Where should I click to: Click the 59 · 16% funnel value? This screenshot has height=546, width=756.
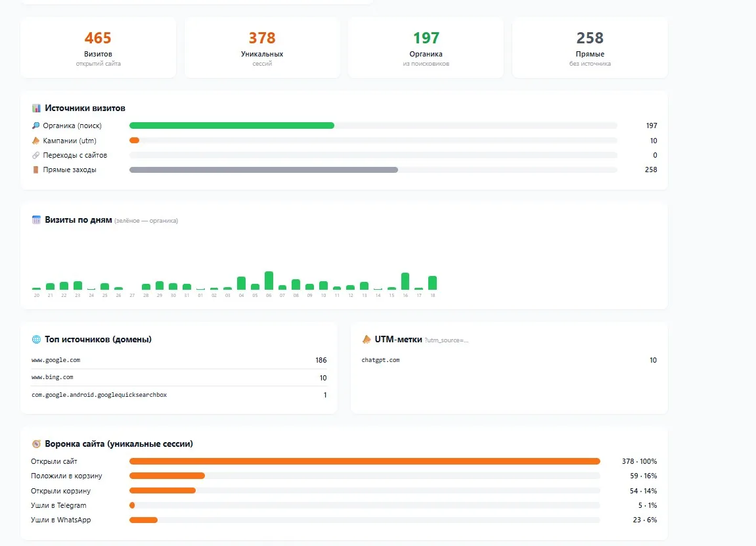coord(644,476)
